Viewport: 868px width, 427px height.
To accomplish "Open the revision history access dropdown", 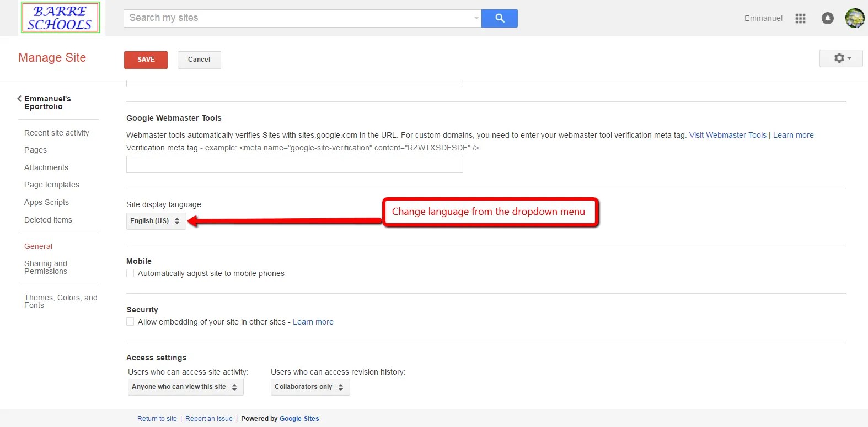I will coord(310,387).
